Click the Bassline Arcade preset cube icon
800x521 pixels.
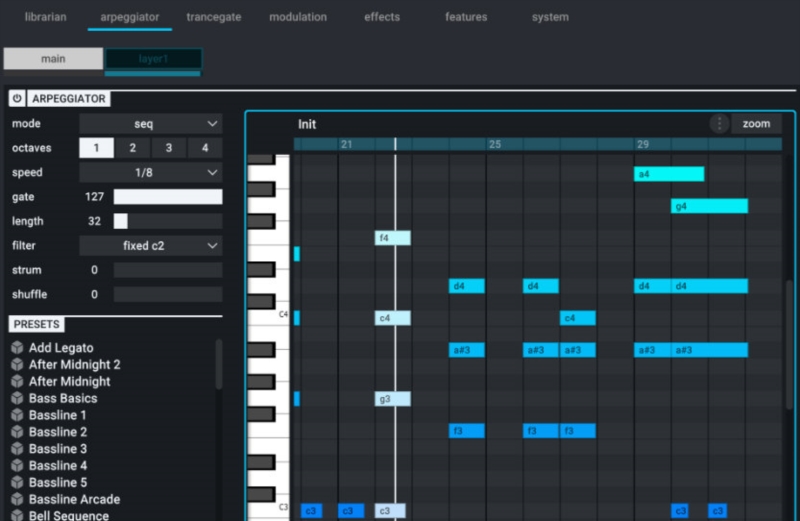coord(17,499)
